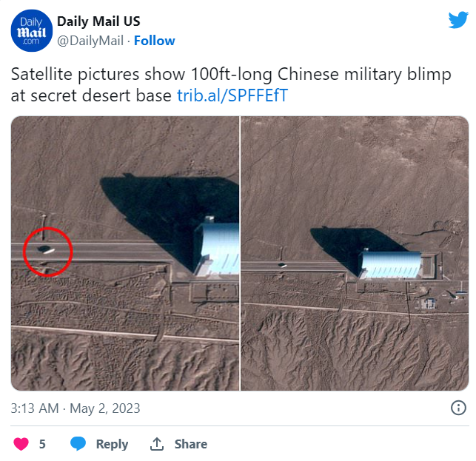This screenshot has height=461, width=476.
Task: Click the @DailyMail handle
Action: click(x=90, y=41)
